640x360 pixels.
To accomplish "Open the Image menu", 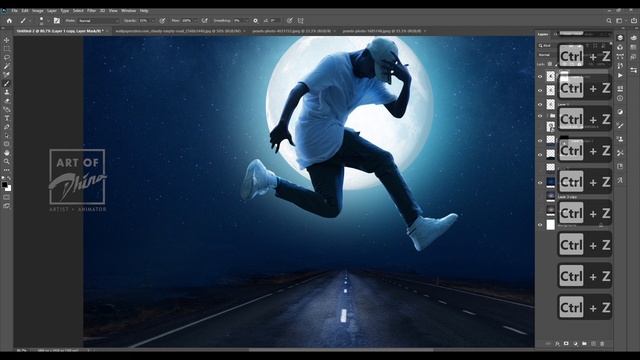I will tap(38, 11).
